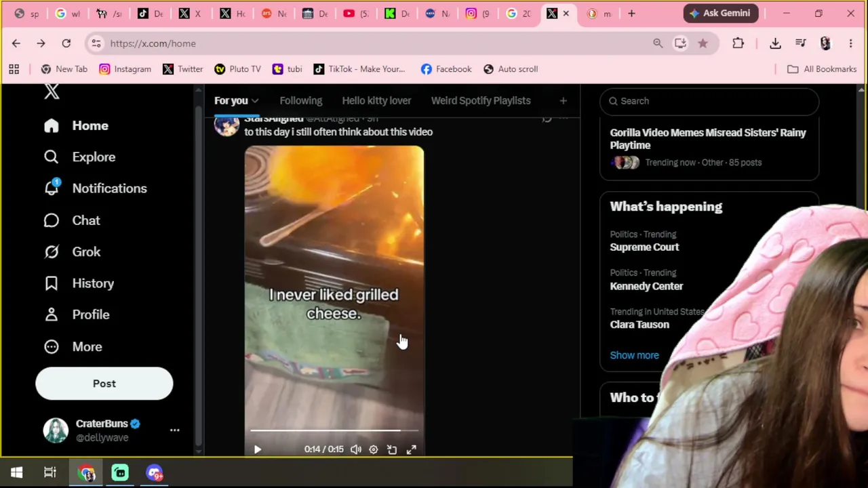
Task: Reload the current page
Action: click(x=66, y=43)
